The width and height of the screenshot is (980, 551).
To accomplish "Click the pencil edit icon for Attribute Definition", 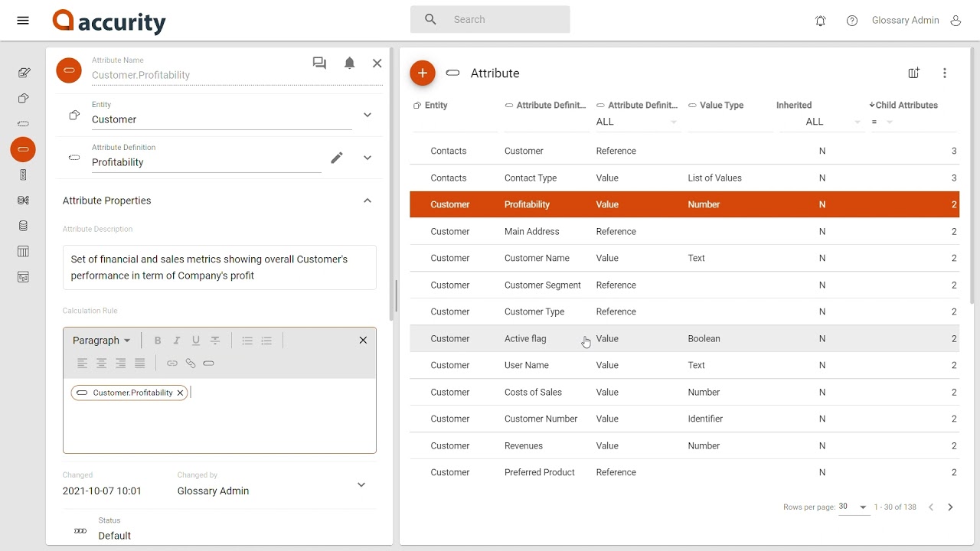I will [x=337, y=158].
